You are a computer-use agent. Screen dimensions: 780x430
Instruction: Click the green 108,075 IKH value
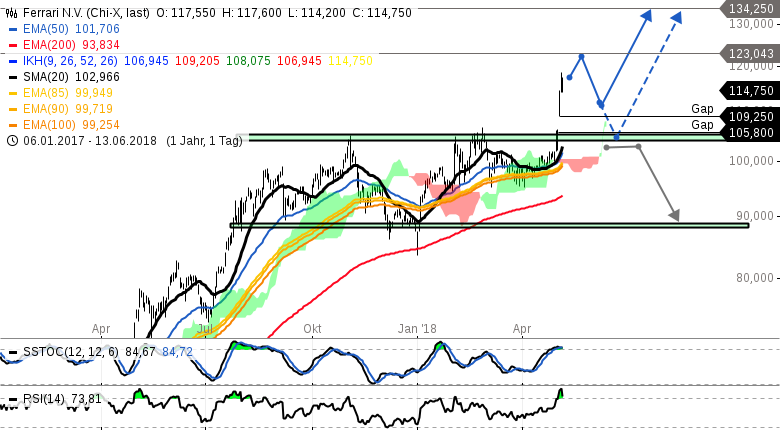pyautogui.click(x=248, y=61)
